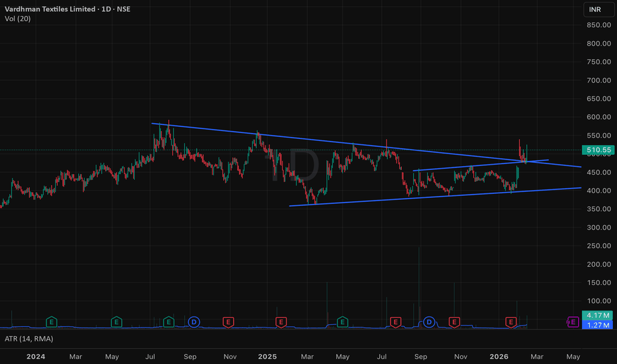Click the 2025 label on the time axis
The image size is (617, 364).
pos(267,357)
